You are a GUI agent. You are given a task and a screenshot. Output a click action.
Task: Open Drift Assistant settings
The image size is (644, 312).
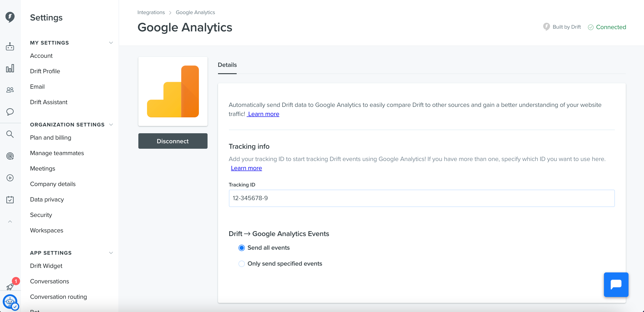[x=48, y=102]
